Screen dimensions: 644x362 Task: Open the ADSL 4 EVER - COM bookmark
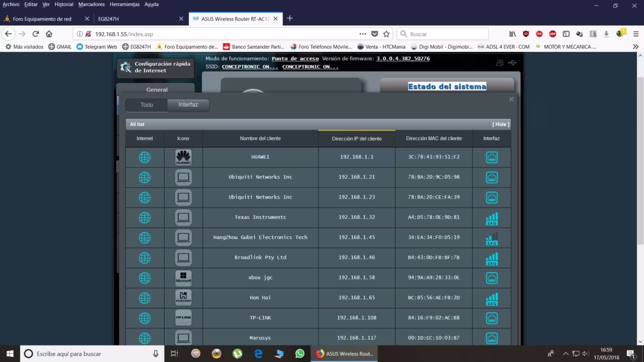coord(504,47)
